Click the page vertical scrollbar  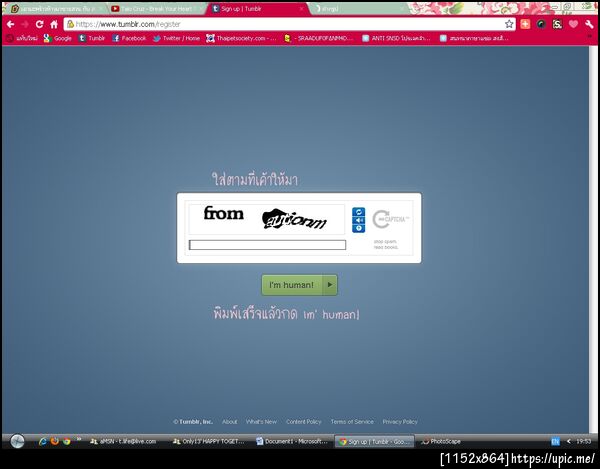pos(593,240)
